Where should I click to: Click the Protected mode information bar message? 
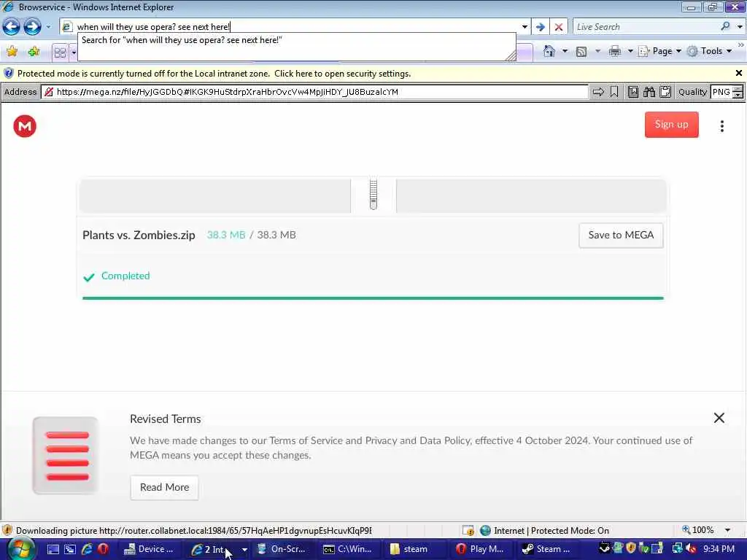click(x=214, y=74)
